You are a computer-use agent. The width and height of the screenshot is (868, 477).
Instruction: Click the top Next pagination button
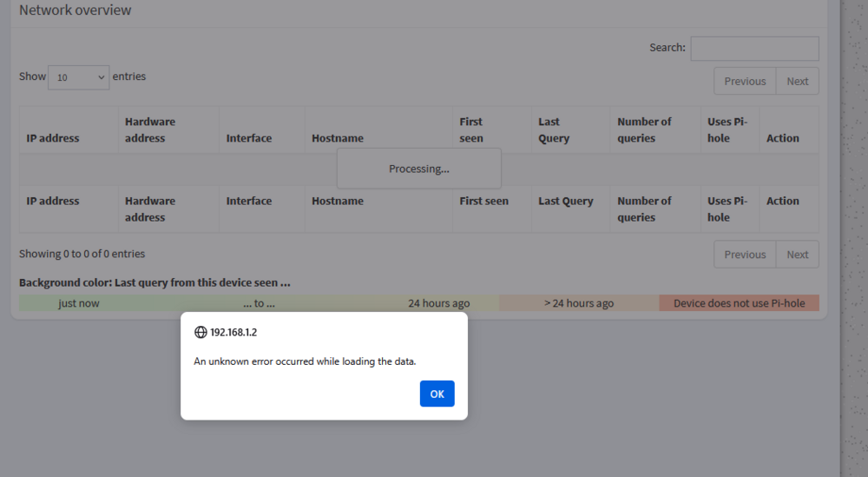(797, 82)
